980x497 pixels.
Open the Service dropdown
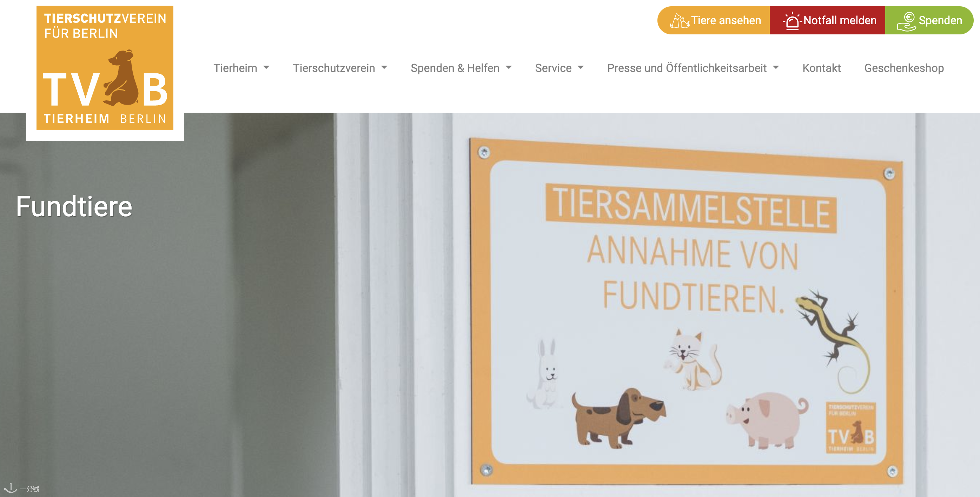[x=559, y=68]
